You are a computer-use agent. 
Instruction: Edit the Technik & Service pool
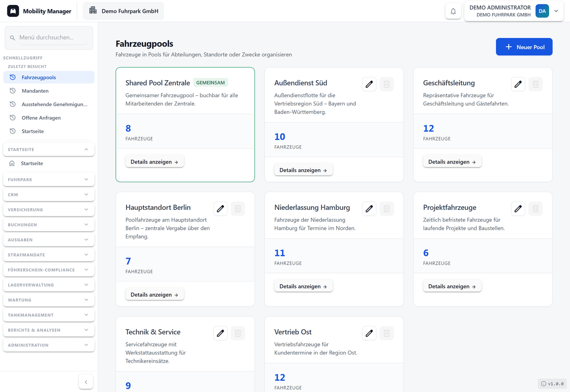pos(220,333)
